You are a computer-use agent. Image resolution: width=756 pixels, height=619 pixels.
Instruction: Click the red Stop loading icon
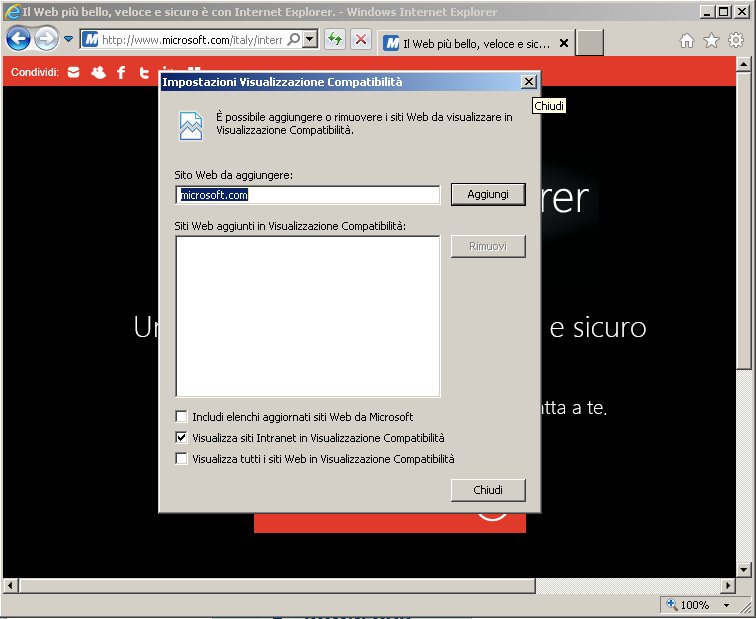361,40
